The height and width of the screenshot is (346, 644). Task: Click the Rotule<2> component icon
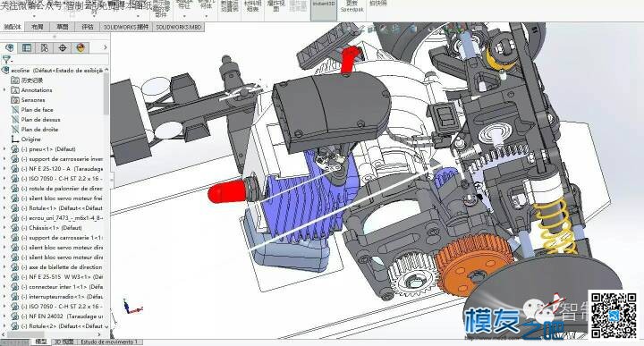[x=15, y=326]
